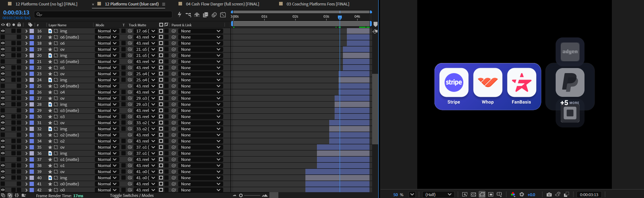Open the (Half) resolution dropdown
644x198 pixels.
coord(438,194)
